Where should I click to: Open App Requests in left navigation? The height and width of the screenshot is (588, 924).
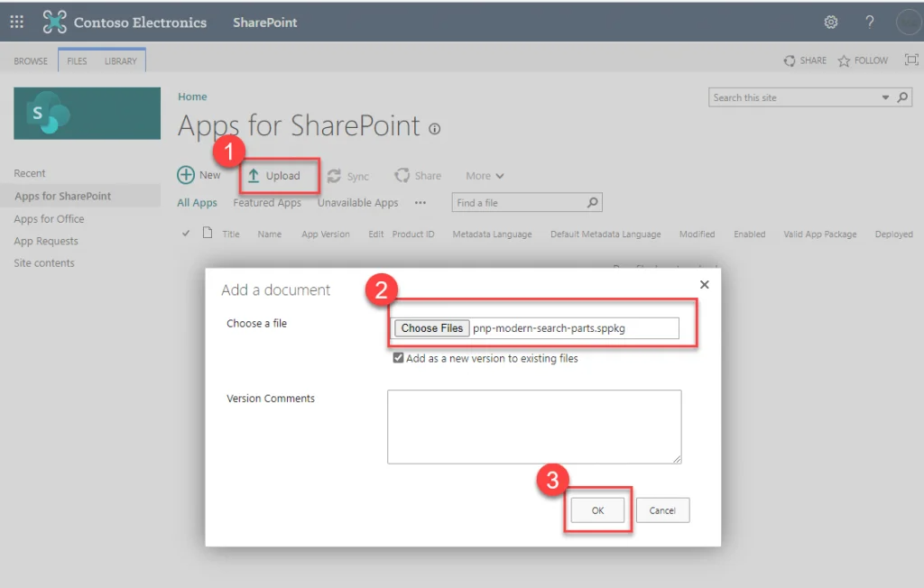coord(46,241)
